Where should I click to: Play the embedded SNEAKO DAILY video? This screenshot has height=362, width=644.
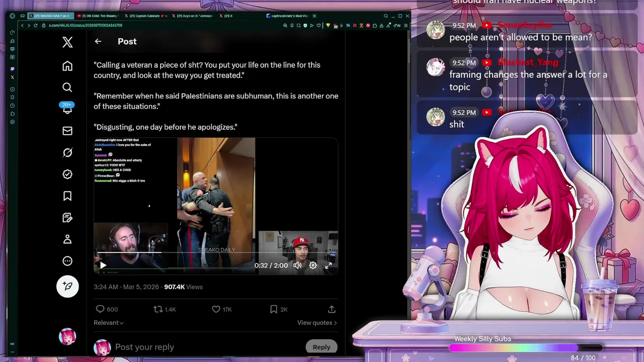click(x=103, y=265)
